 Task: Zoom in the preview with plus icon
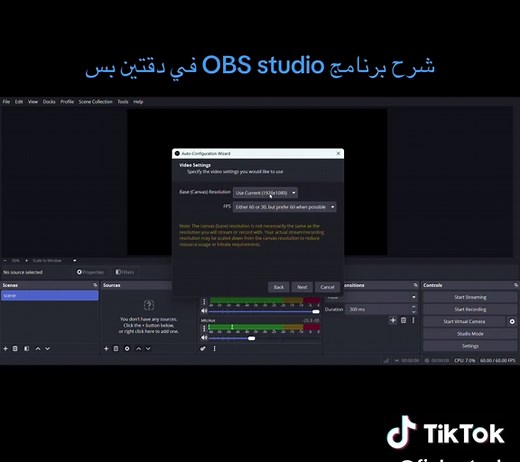click(26, 260)
